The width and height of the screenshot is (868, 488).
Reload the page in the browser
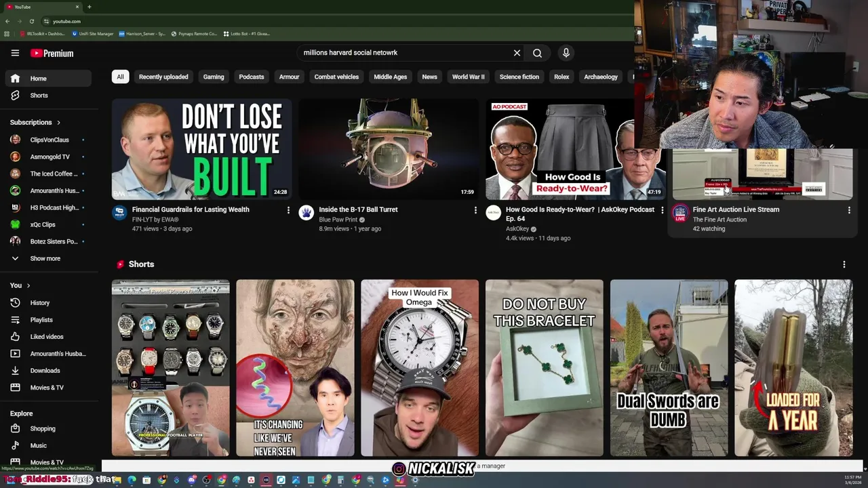pos(31,21)
